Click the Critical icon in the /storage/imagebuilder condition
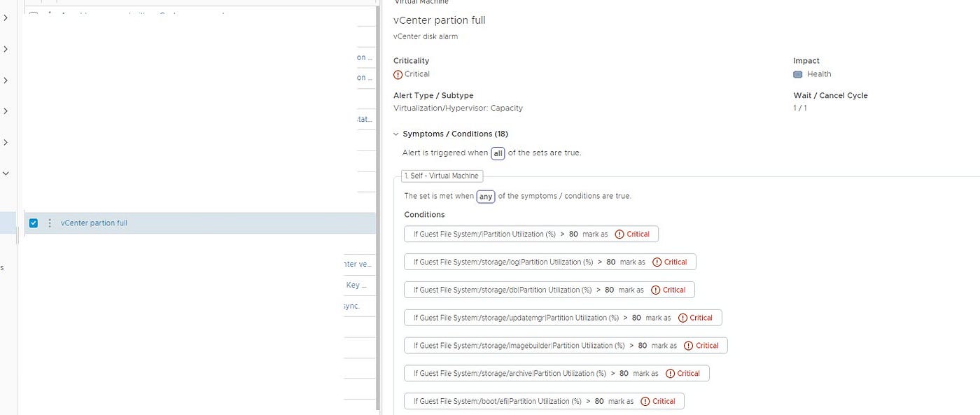Viewport: 980px width, 415px height. click(x=688, y=346)
